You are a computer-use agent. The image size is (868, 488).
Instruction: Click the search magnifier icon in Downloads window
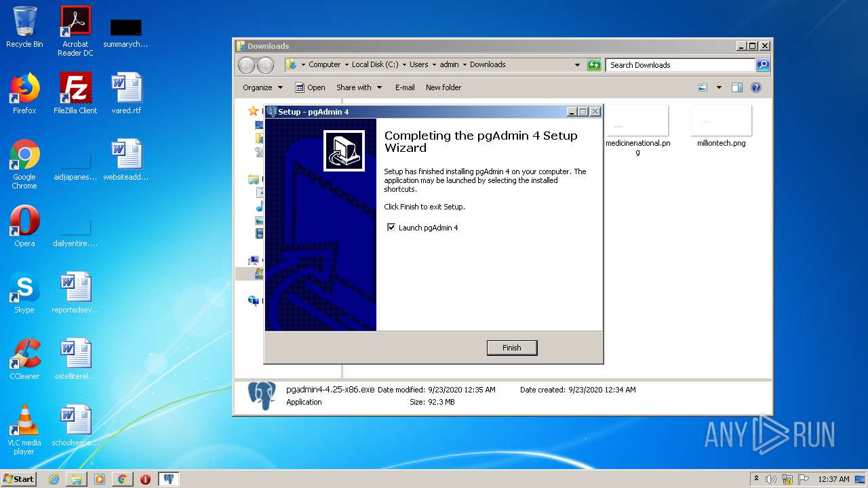pos(763,65)
